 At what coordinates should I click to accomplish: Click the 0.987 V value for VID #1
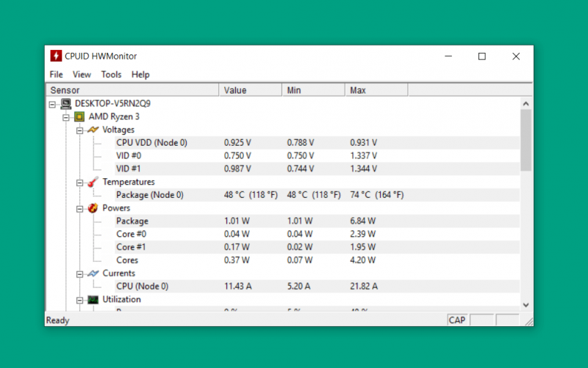(237, 169)
